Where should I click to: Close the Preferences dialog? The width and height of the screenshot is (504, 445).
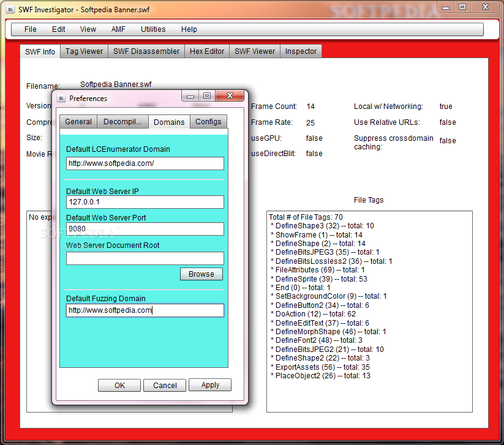point(230,95)
